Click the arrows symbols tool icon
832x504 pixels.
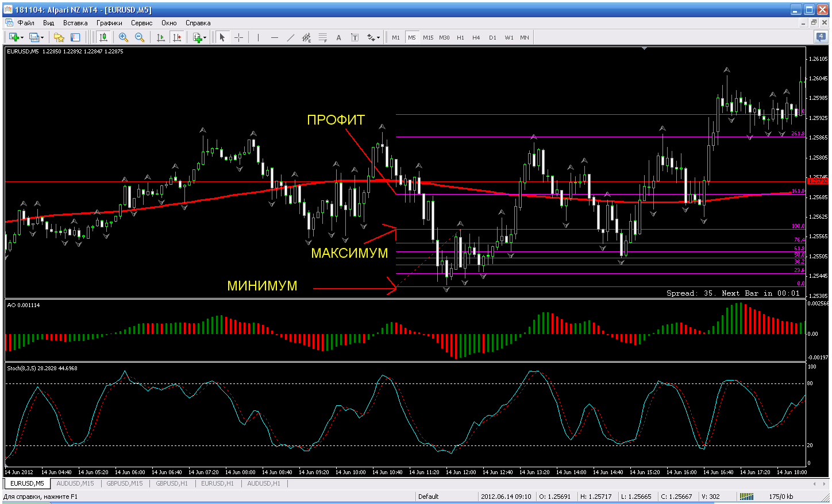pyautogui.click(x=371, y=37)
